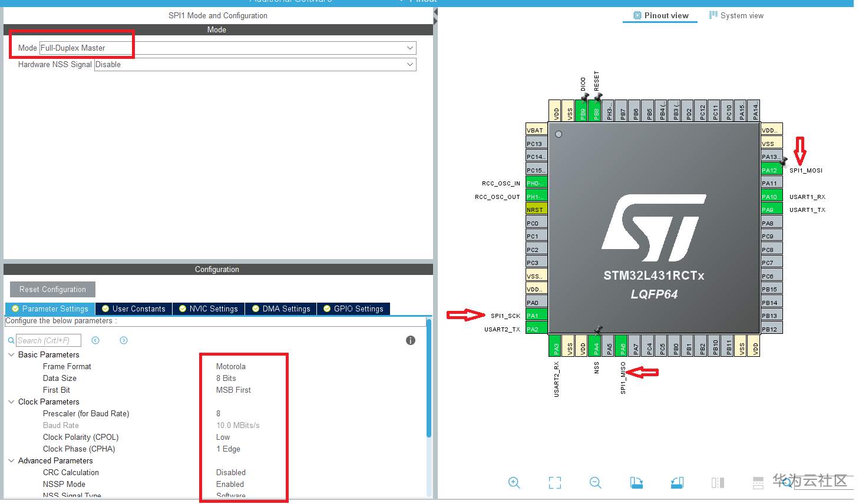
Task: Select the Clock Phase value 1 Edge
Action: pos(228,449)
